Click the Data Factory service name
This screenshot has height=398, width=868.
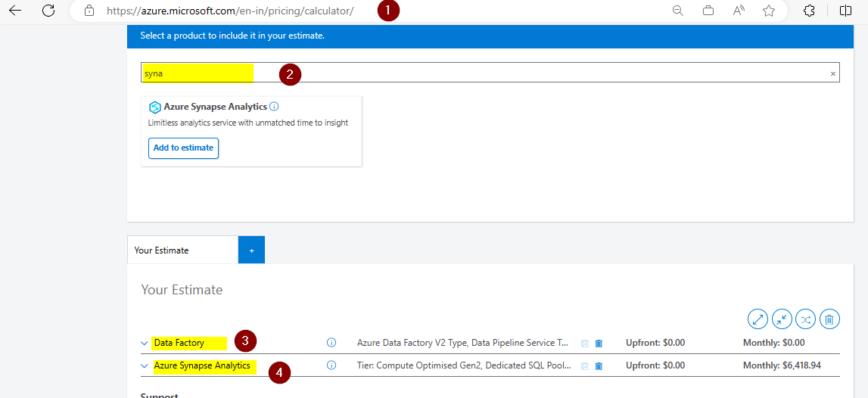click(179, 343)
